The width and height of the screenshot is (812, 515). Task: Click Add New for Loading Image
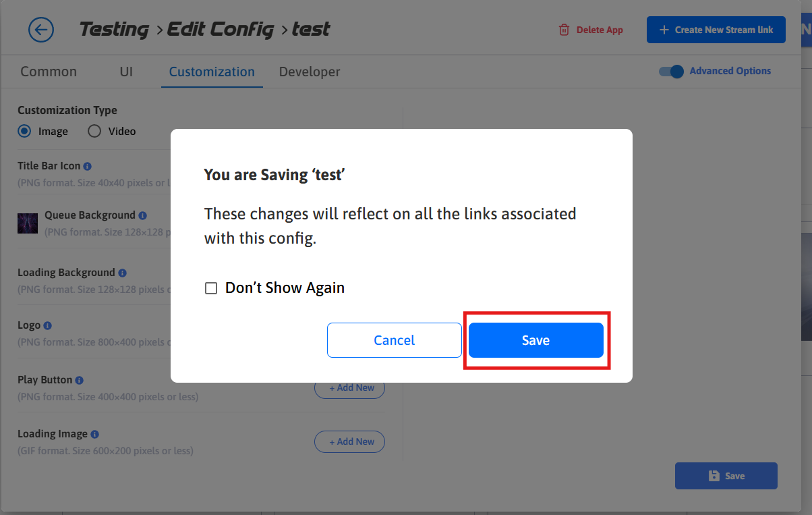[x=349, y=441]
